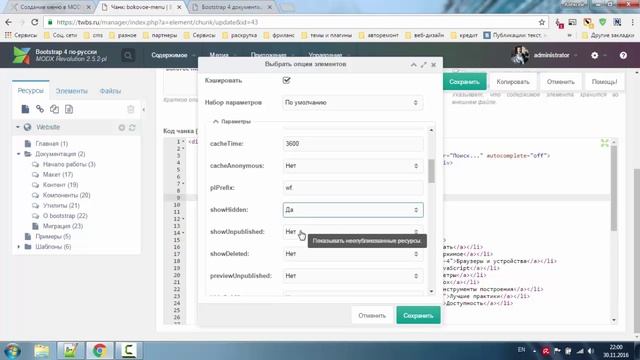Switch to the Файлы tab
Screen dimensions: 640x360
pyautogui.click(x=110, y=91)
